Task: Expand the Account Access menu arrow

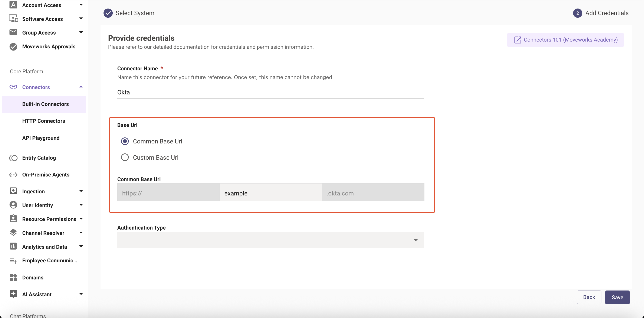Action: [x=81, y=5]
